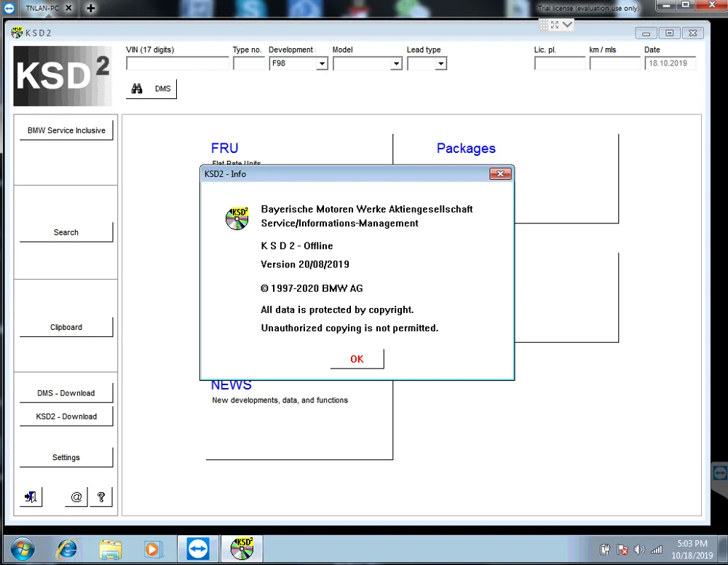Click the KSD2 - Download button
728x565 pixels.
pos(66,416)
